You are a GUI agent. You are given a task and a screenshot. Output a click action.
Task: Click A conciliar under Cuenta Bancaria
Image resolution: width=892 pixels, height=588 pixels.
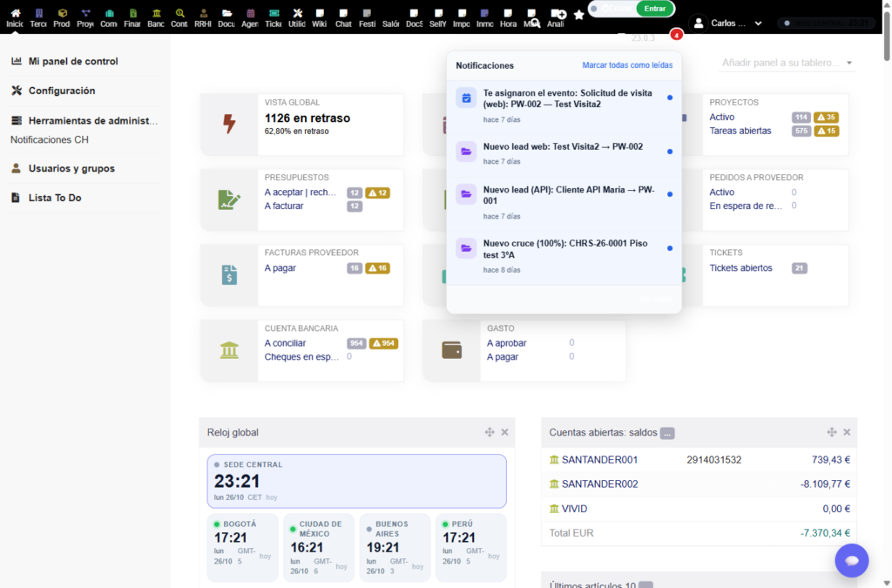point(285,343)
